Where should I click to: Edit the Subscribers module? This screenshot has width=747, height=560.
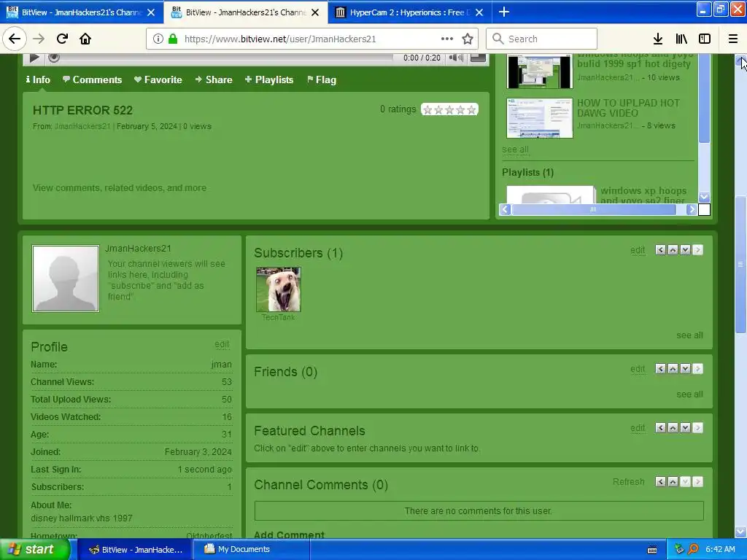[x=638, y=250]
